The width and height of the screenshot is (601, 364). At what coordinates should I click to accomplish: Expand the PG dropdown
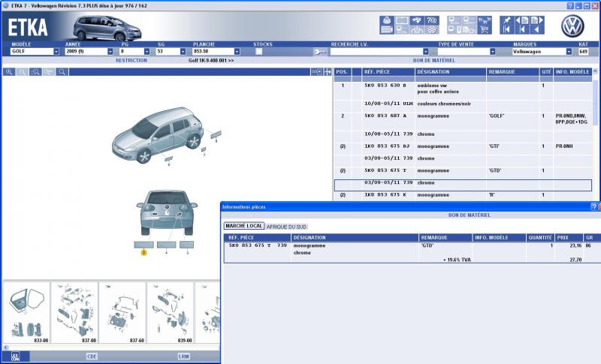pyautogui.click(x=146, y=52)
